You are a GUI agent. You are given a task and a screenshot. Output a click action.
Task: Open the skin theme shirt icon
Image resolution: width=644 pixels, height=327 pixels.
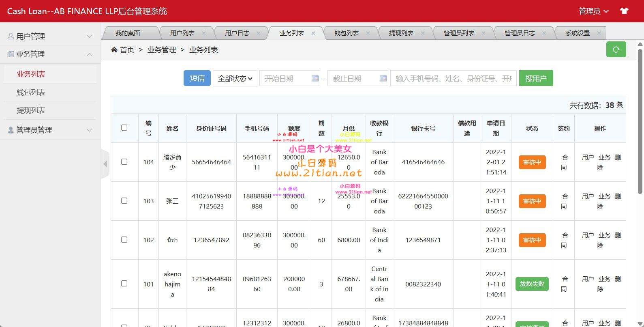click(624, 11)
